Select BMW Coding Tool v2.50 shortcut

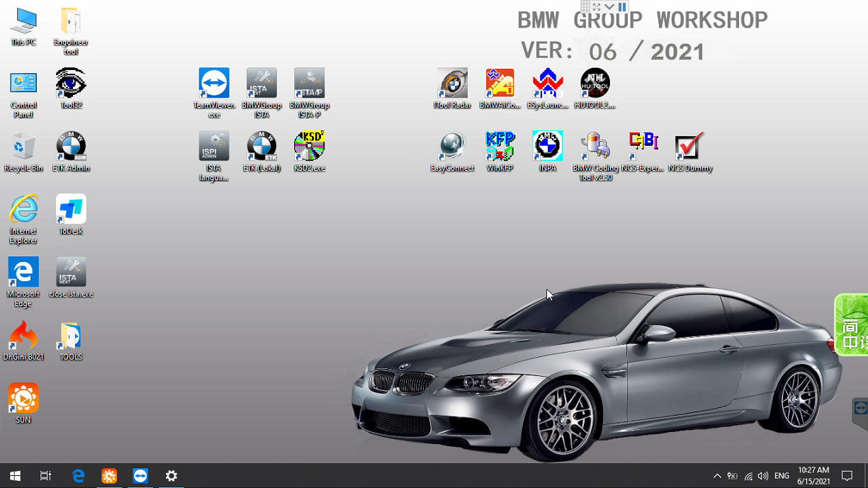pos(595,157)
